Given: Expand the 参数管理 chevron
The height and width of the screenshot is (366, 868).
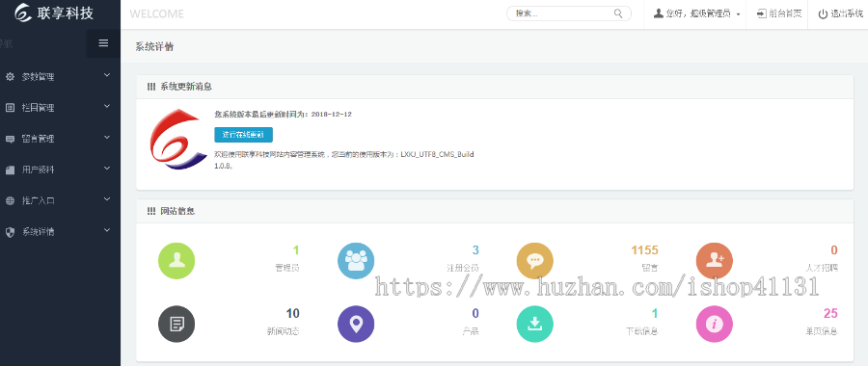Looking at the screenshot, I should click(x=107, y=75).
